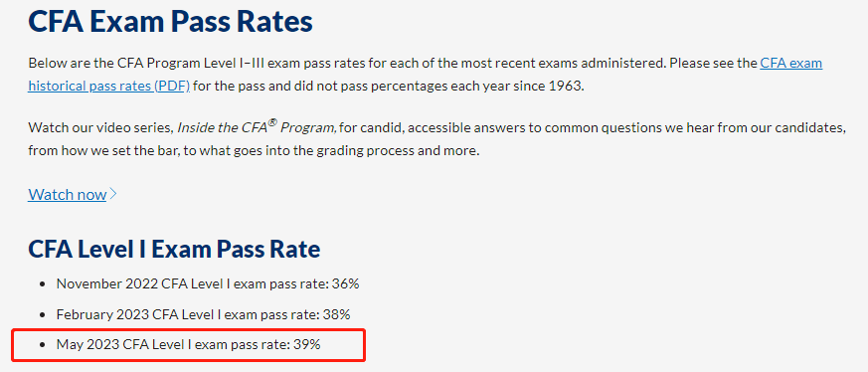The height and width of the screenshot is (372, 868).
Task: Click the 38% pass rate value
Action: pos(338,314)
